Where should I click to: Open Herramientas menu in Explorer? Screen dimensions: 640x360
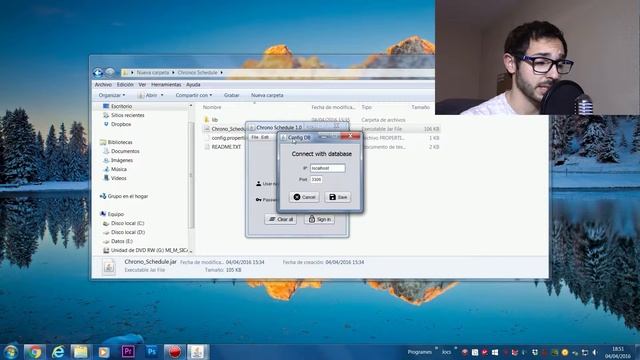tap(166, 84)
